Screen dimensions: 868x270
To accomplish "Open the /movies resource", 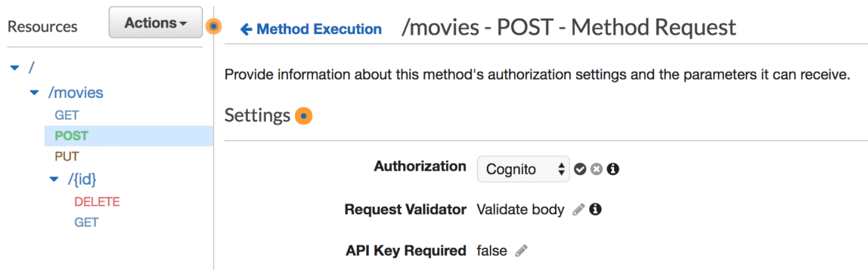I will pyautogui.click(x=76, y=93).
